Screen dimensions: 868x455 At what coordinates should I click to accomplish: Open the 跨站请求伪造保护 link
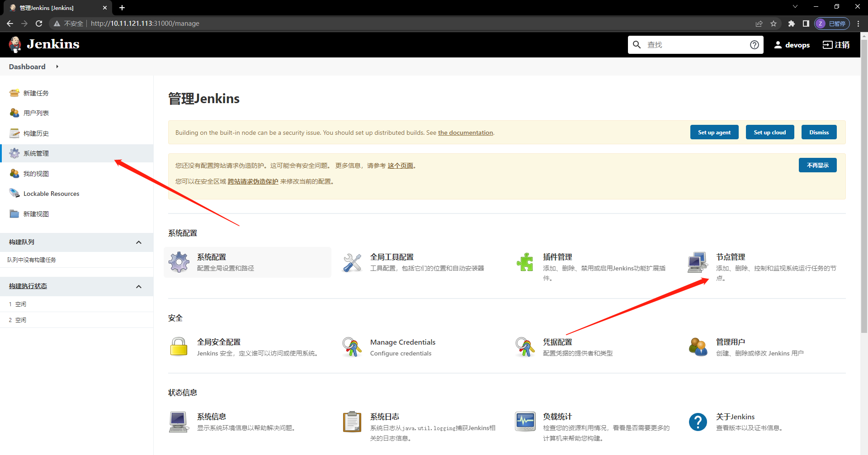(x=253, y=181)
